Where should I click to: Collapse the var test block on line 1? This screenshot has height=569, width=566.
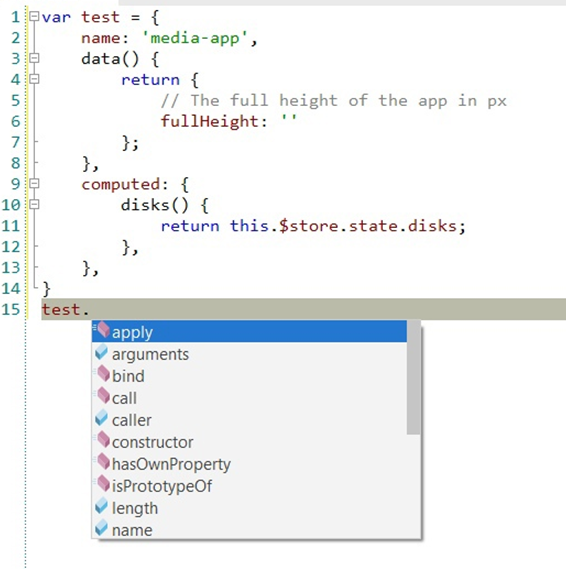click(x=34, y=16)
